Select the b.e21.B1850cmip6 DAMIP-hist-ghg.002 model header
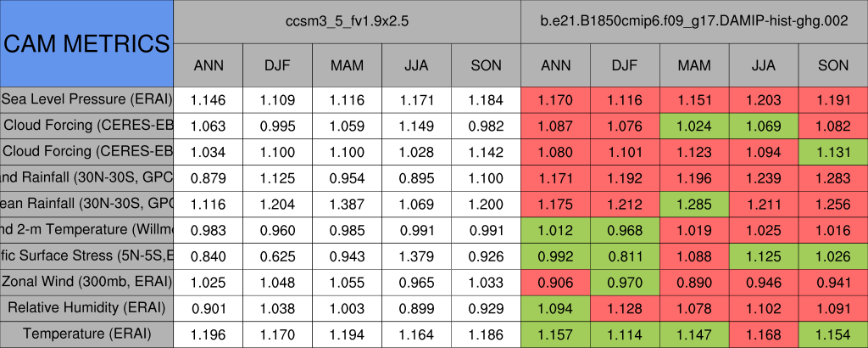 tap(693, 20)
